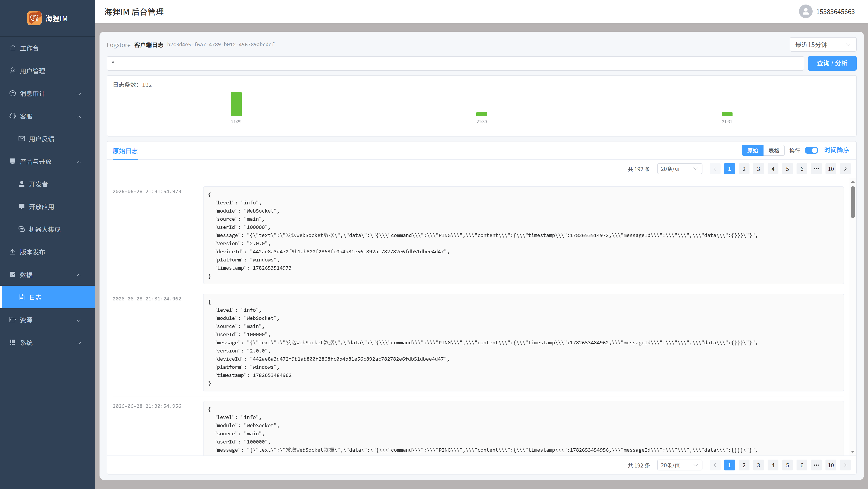Click the 开发者 user icon
This screenshot has height=489, width=868.
click(21, 184)
